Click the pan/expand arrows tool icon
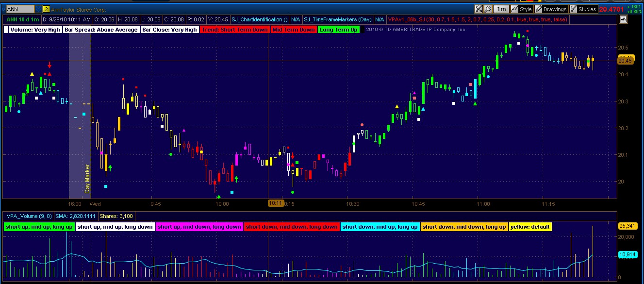The image size is (644, 284). pyautogui.click(x=478, y=9)
